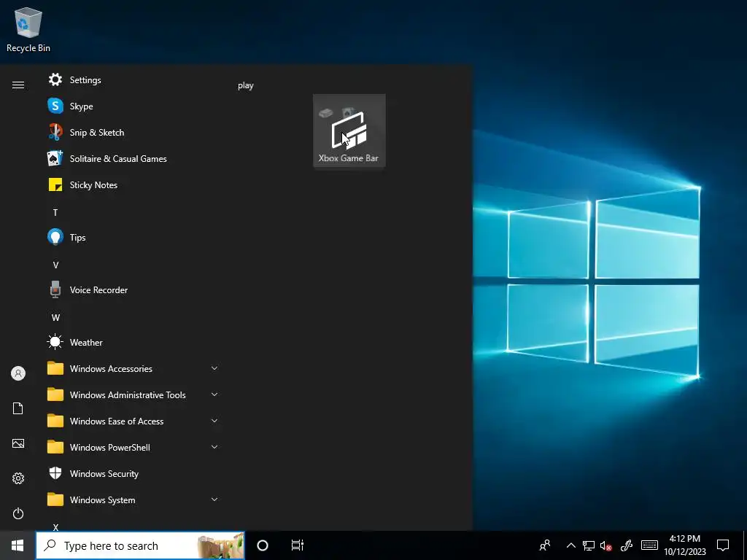Click the letter V section header

(55, 265)
